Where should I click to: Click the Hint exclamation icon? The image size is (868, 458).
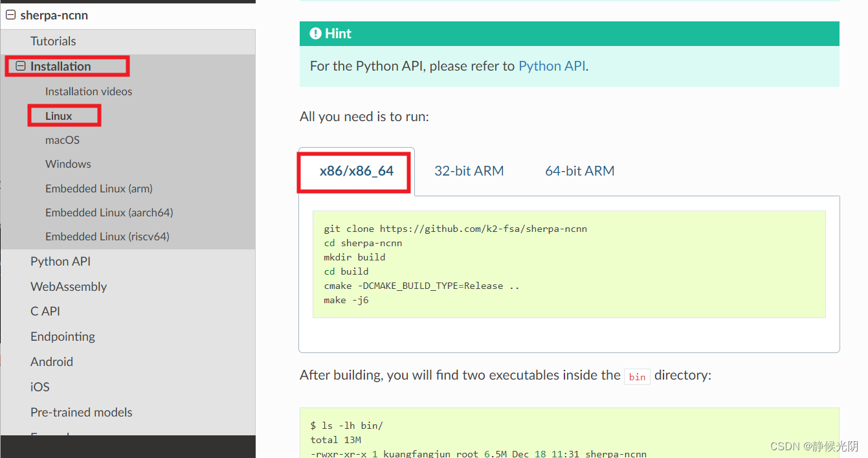(x=316, y=34)
